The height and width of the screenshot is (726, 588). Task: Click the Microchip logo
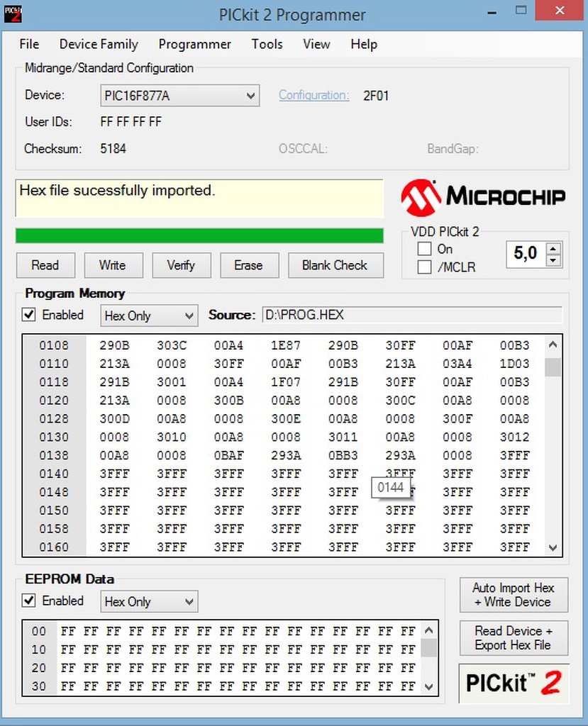coord(483,198)
